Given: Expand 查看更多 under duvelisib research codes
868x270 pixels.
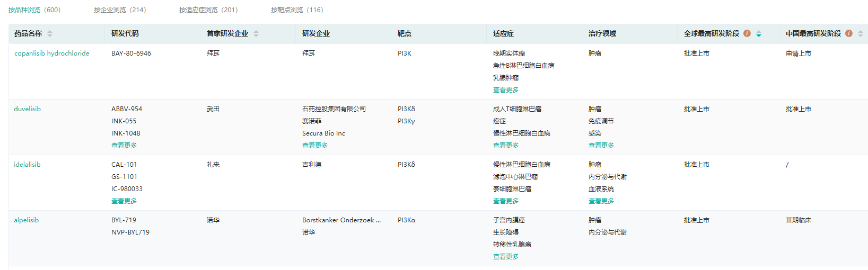Looking at the screenshot, I should [124, 146].
